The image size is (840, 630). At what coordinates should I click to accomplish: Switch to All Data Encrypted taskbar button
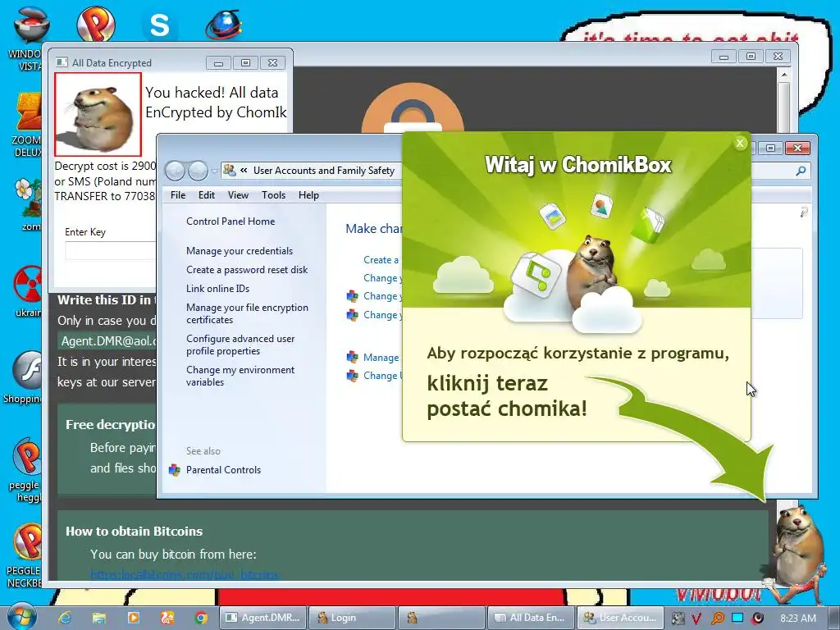click(x=531, y=618)
